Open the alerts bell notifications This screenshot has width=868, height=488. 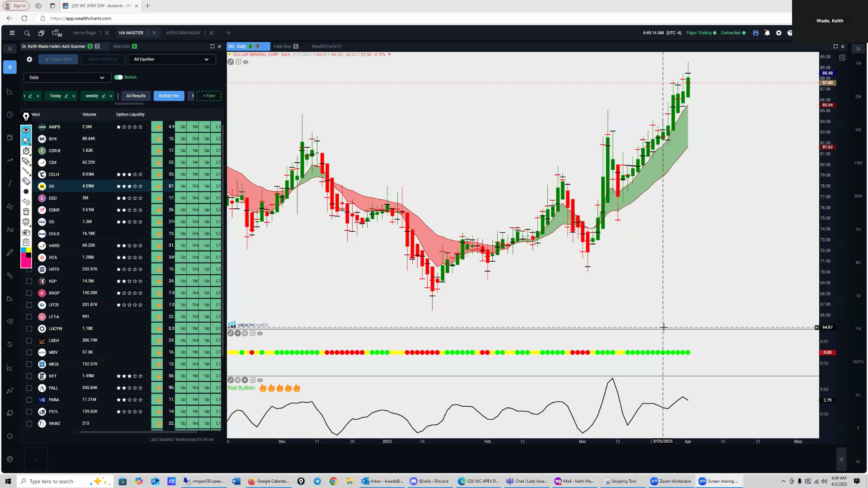[x=767, y=33]
